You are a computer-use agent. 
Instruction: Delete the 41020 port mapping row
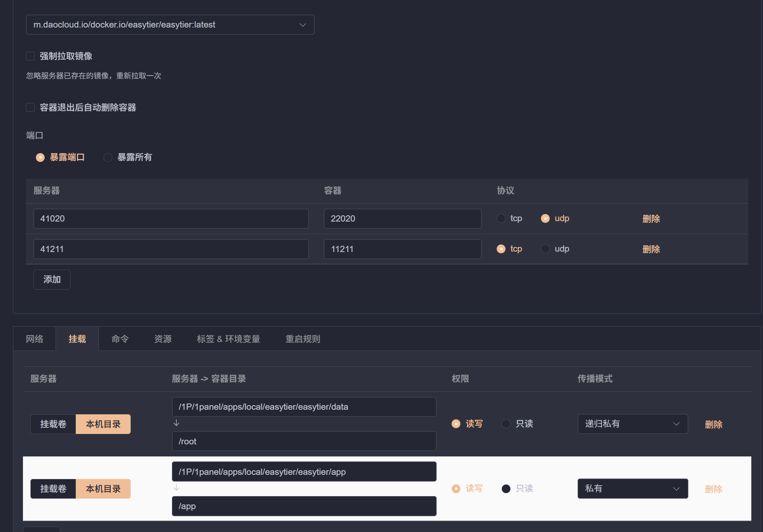tap(651, 219)
